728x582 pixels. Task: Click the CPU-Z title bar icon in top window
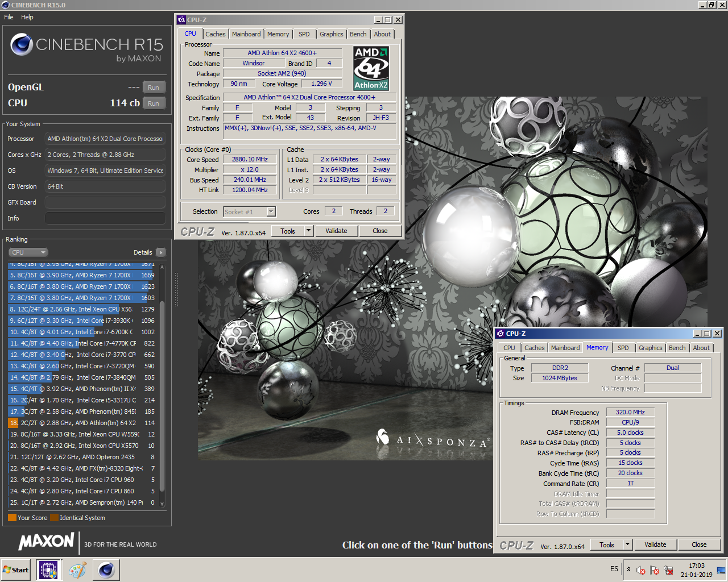tap(181, 20)
